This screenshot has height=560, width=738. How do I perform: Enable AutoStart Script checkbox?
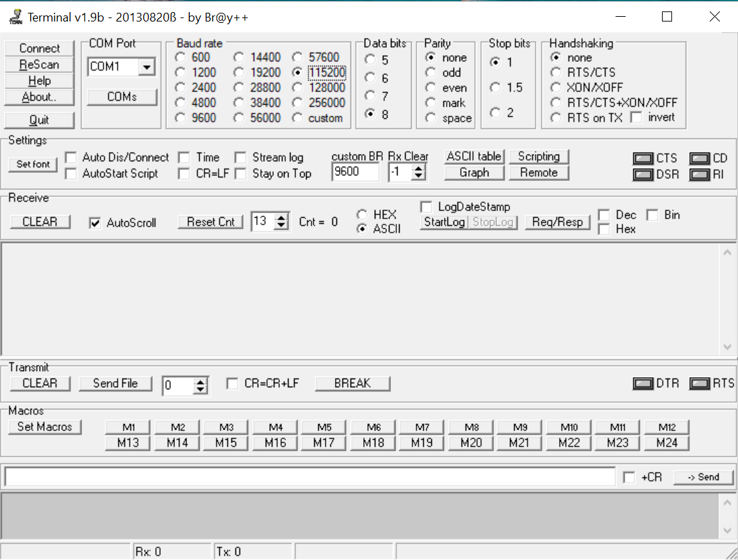[x=71, y=173]
